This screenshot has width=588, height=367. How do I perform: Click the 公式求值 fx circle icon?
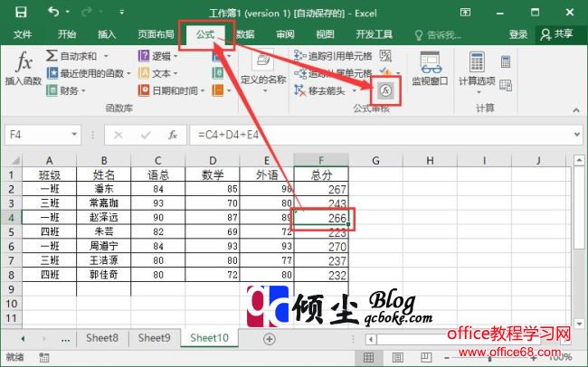coord(385,90)
